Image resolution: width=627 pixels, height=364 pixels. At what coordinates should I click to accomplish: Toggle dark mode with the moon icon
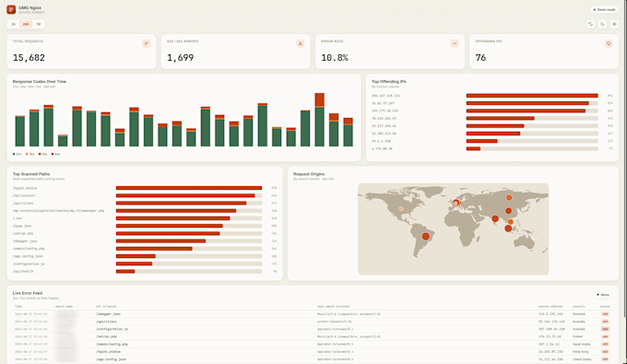pyautogui.click(x=602, y=24)
